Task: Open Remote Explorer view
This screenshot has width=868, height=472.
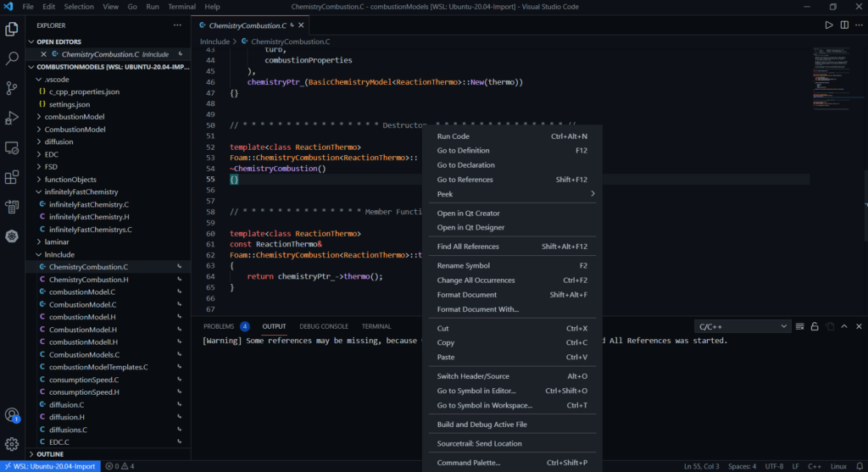Action: 12,147
